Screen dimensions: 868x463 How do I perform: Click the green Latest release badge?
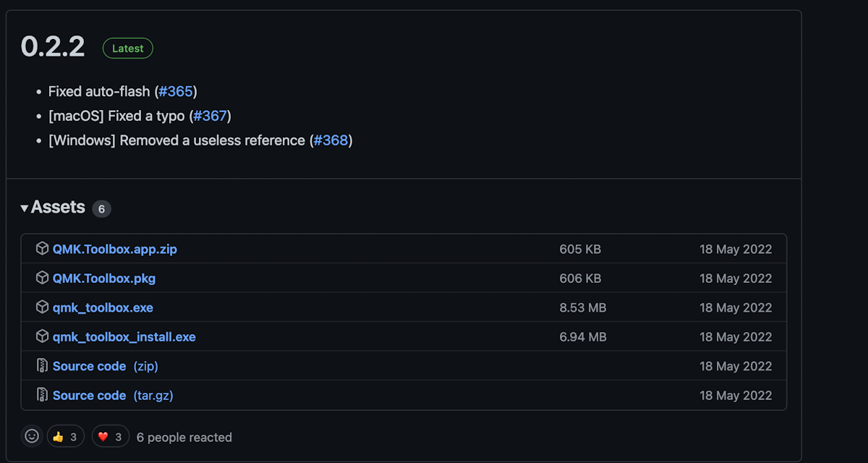click(127, 48)
